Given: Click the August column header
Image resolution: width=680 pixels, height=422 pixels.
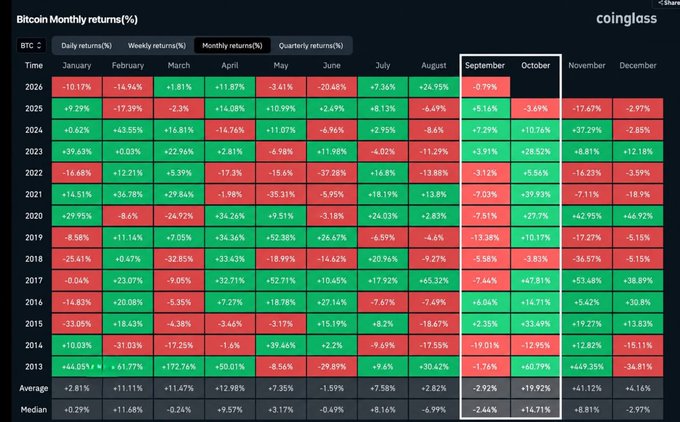Looking at the screenshot, I should tap(434, 65).
